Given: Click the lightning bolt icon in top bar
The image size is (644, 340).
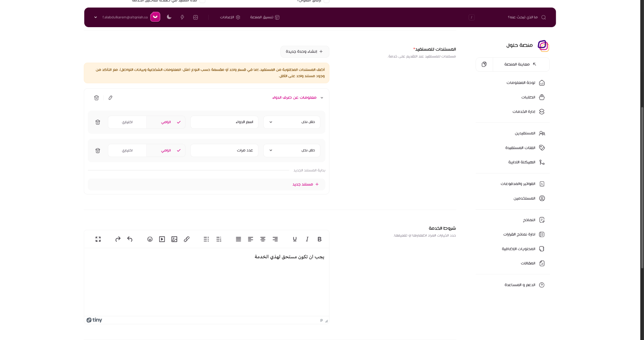Looking at the screenshot, I should 182,17.
